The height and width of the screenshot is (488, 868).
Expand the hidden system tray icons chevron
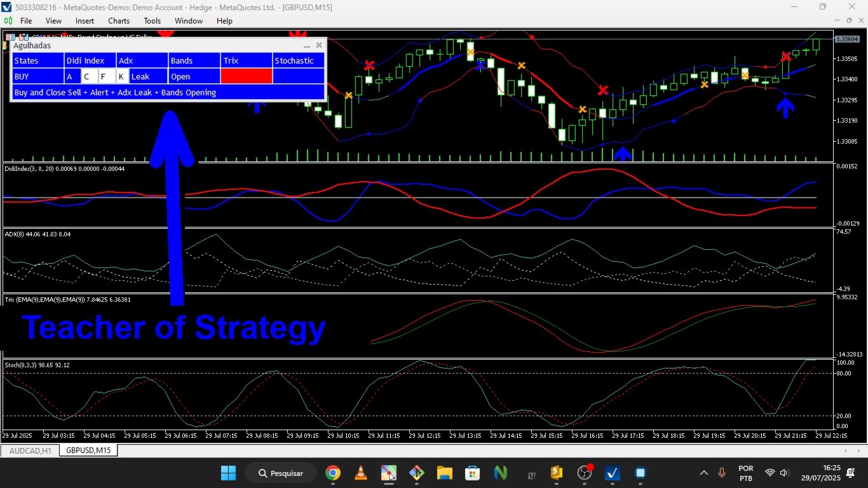(703, 473)
